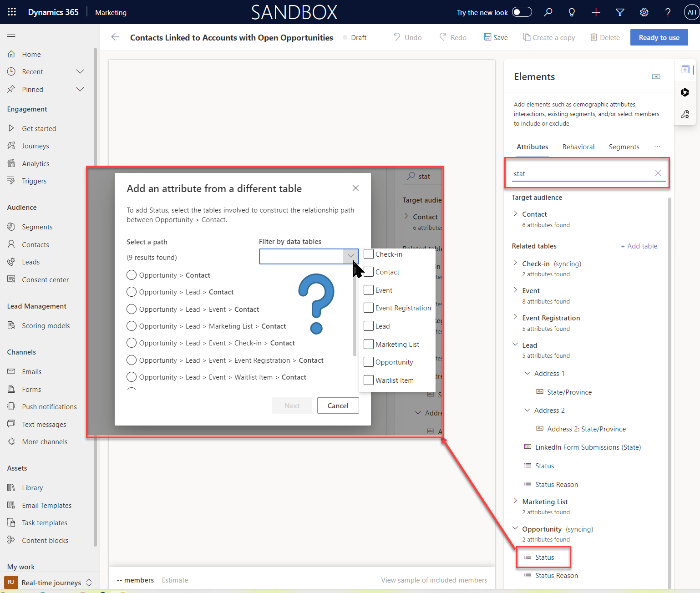Image resolution: width=700 pixels, height=593 pixels.
Task: Open Scoring models under Lead Management
Action: coord(46,325)
